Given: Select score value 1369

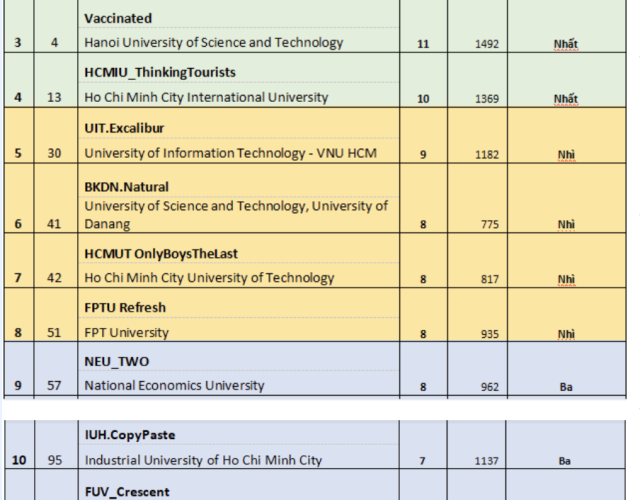Looking at the screenshot, I should pos(487,99).
